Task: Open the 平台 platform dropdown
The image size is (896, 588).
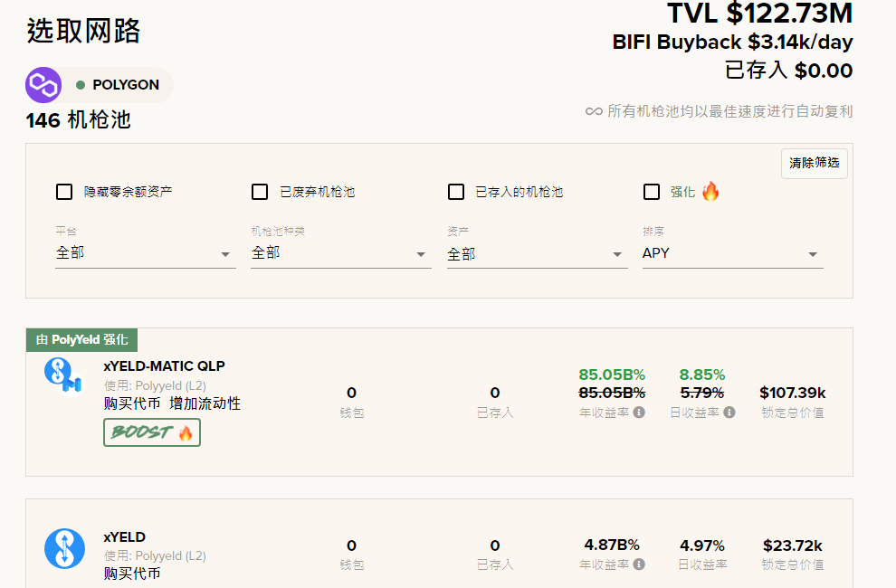Action: coord(145,253)
